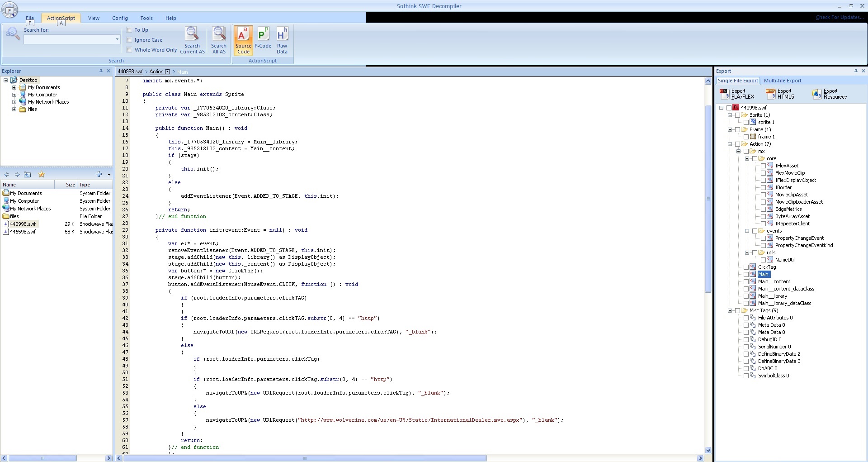
Task: Collapse the Frame (1) node
Action: pos(730,129)
